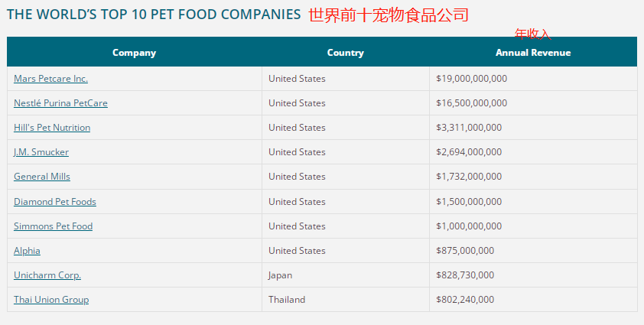Click the Nestlé Purina PetCare link
The image size is (644, 325).
(60, 103)
